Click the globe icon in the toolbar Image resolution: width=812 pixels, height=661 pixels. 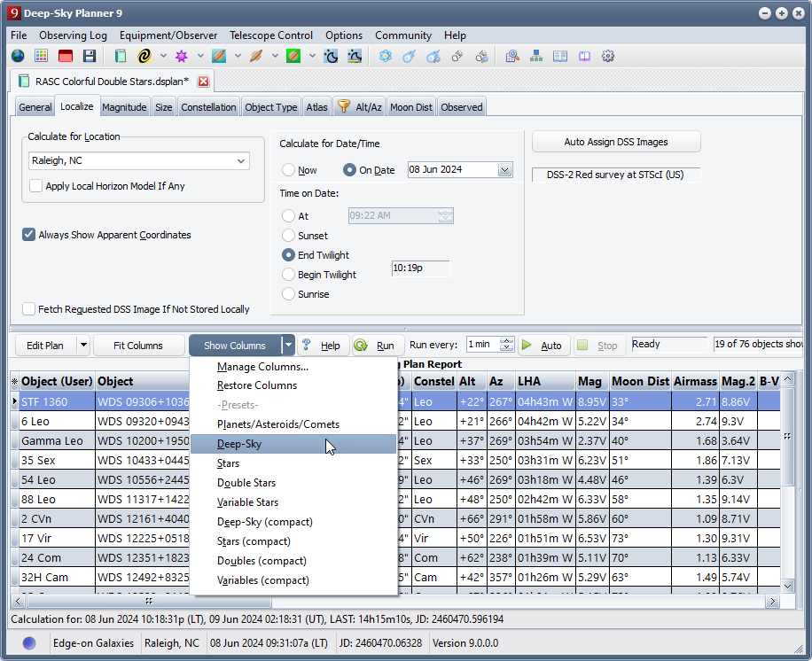click(18, 56)
